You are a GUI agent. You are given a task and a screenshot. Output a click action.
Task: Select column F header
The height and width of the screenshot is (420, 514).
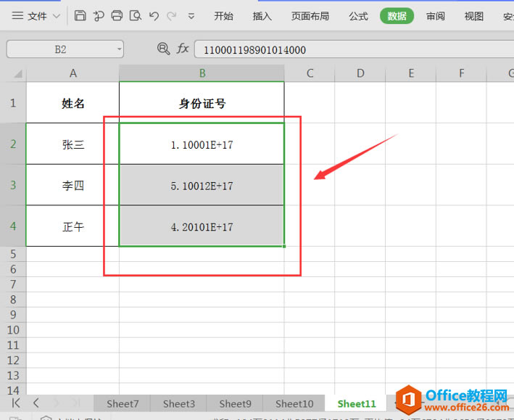[x=461, y=73]
